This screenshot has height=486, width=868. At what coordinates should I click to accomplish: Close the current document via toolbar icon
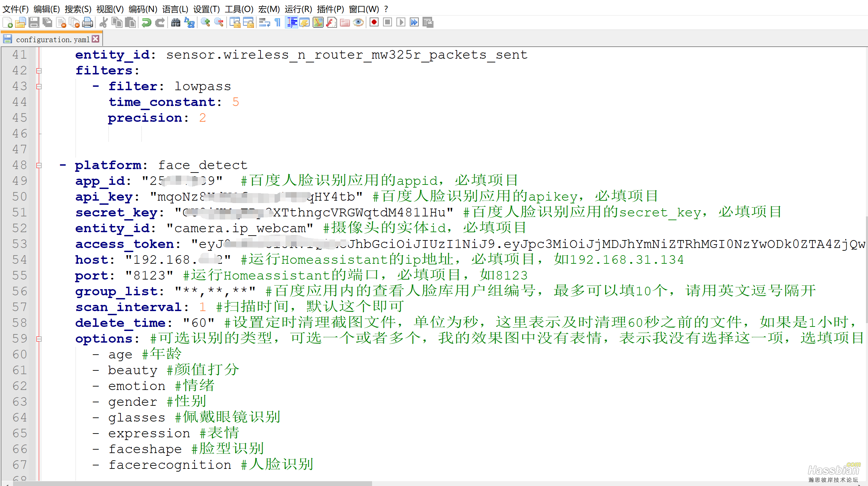coord(61,23)
